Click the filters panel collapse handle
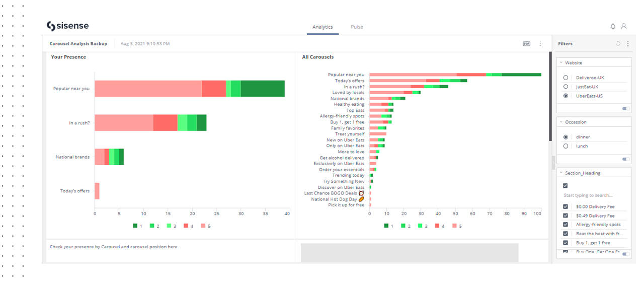644x282 pixels. (x=553, y=163)
